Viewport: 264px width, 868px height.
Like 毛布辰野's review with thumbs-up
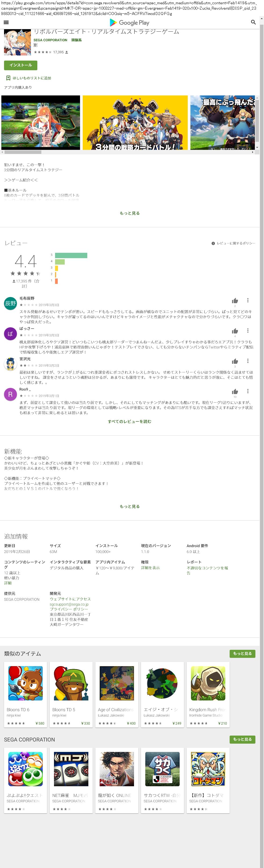tap(235, 301)
